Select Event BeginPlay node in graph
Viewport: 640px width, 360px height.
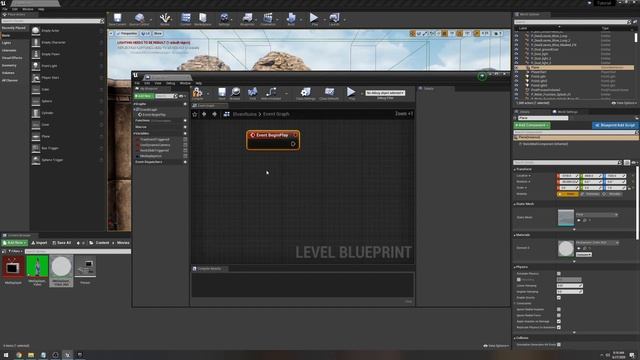click(x=273, y=140)
